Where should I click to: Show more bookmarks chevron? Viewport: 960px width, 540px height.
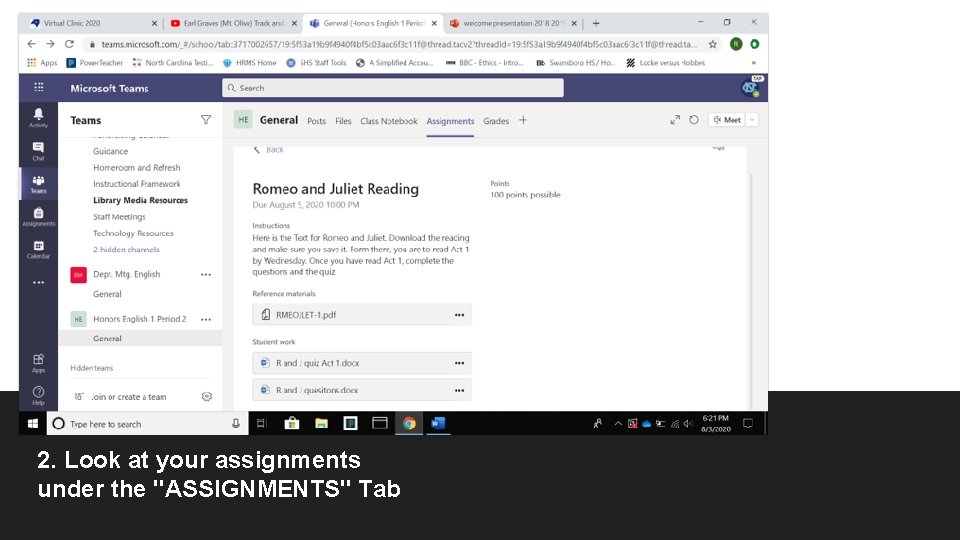tap(754, 62)
